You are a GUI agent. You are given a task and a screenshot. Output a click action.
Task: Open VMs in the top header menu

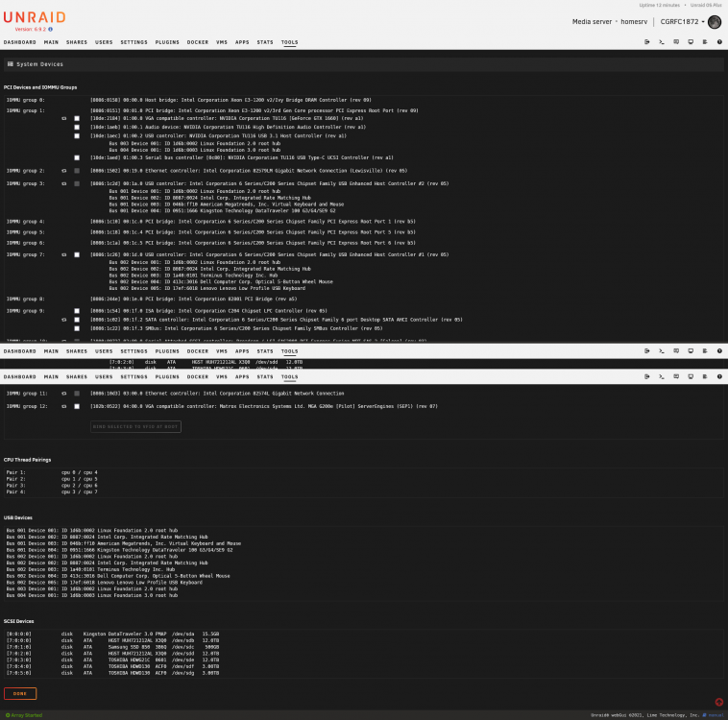click(222, 42)
